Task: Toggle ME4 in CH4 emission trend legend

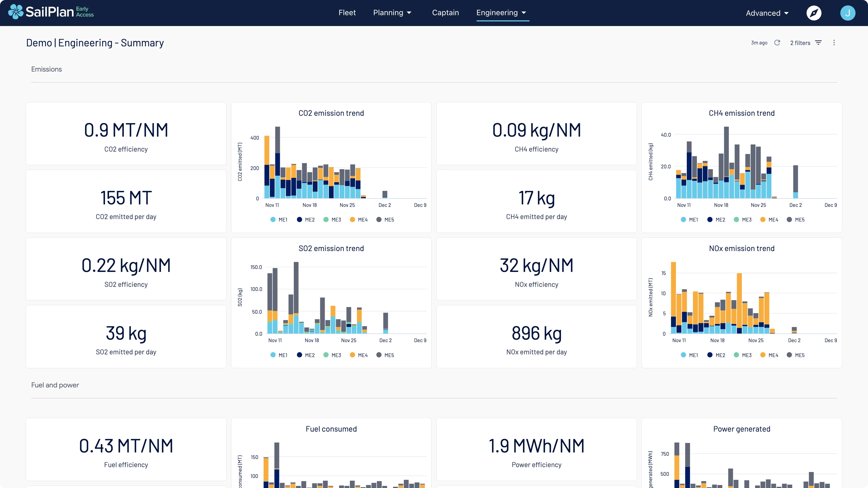Action: click(769, 220)
